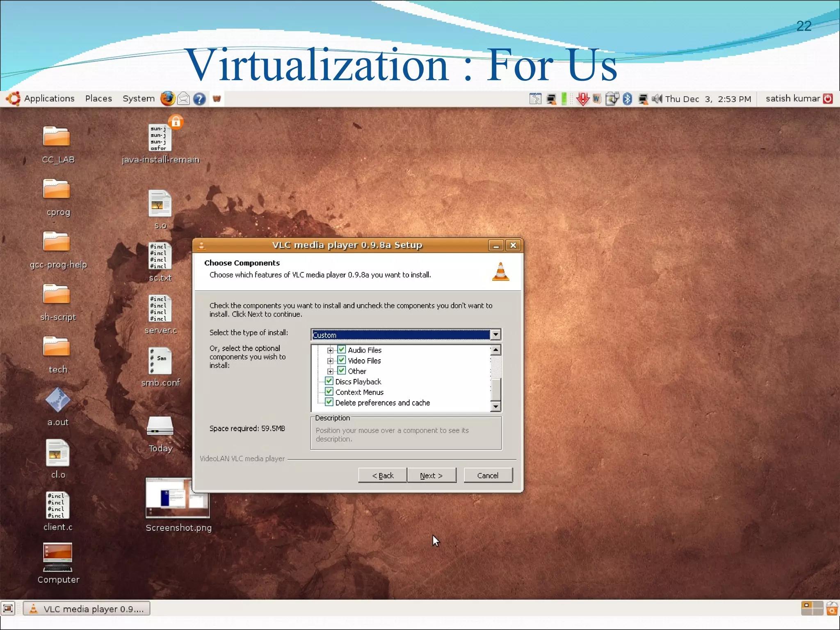Click the date and time clock
This screenshot has width=840, height=630.
click(x=708, y=99)
